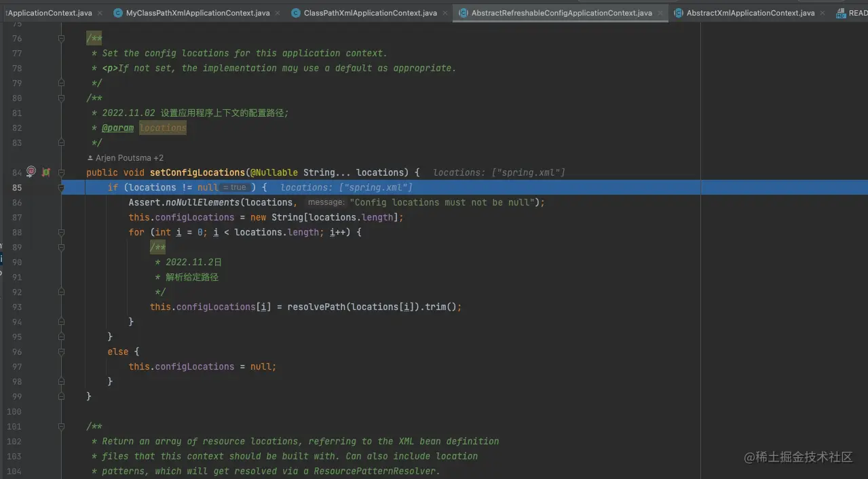Click 'new String[locations.length]' on line 87
The height and width of the screenshot is (479, 868).
coord(324,217)
